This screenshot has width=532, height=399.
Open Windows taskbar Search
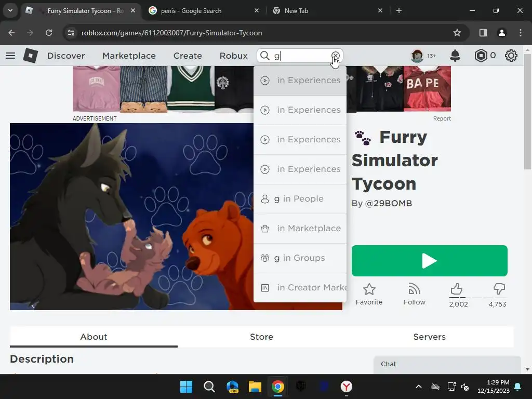pyautogui.click(x=209, y=387)
